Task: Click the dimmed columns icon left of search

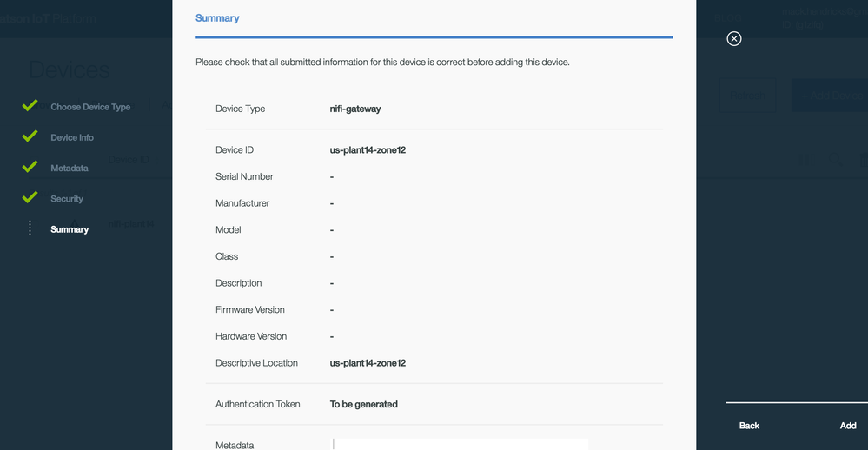Action: [x=804, y=161]
